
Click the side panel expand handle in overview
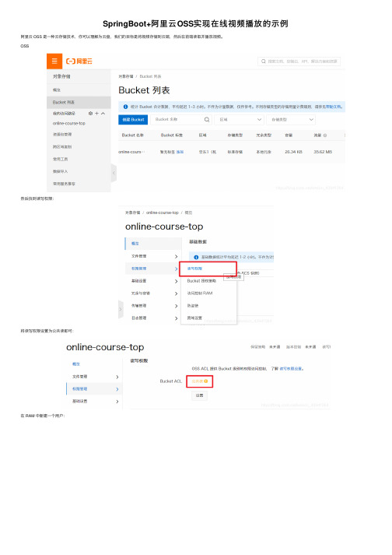pyautogui.click(x=121, y=309)
